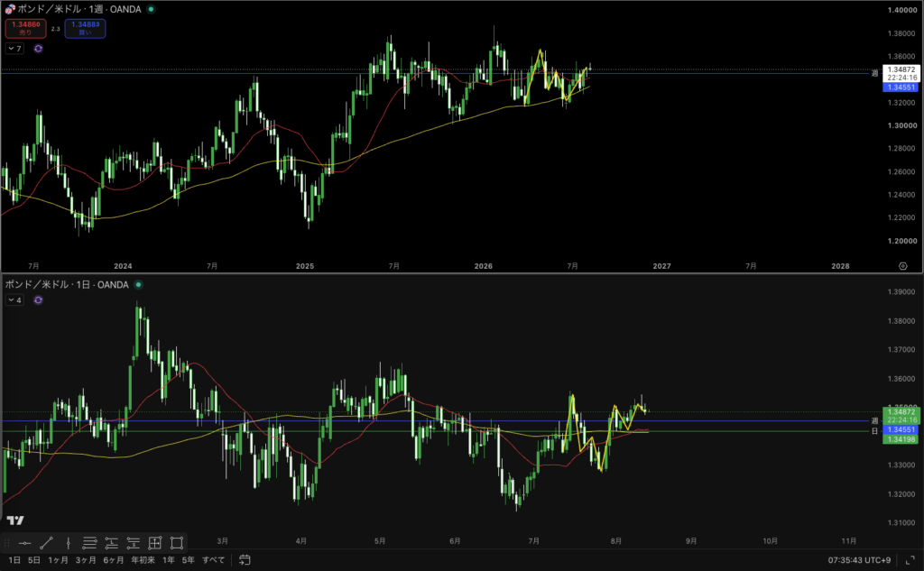Select the vertical line drawing tool

69,543
